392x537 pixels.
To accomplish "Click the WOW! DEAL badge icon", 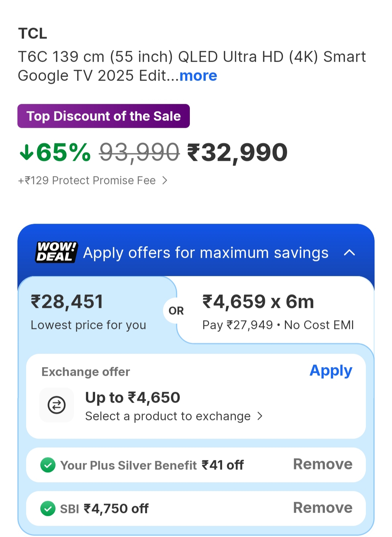I will click(x=57, y=252).
